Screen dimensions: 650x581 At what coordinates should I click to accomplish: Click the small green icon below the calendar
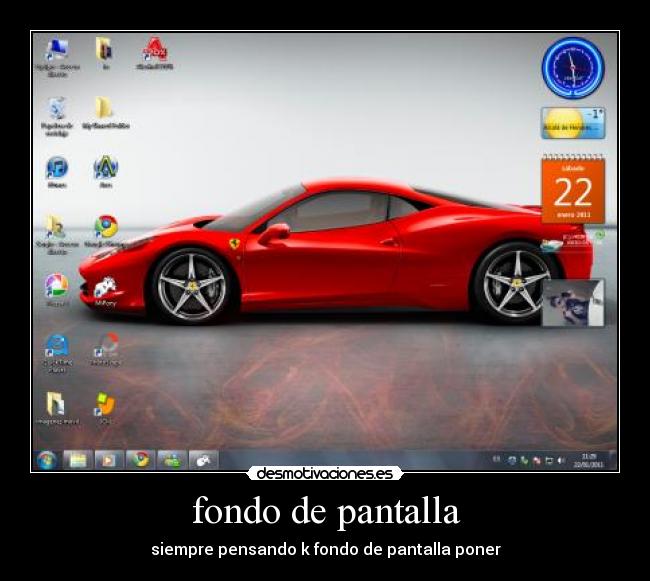click(x=599, y=235)
